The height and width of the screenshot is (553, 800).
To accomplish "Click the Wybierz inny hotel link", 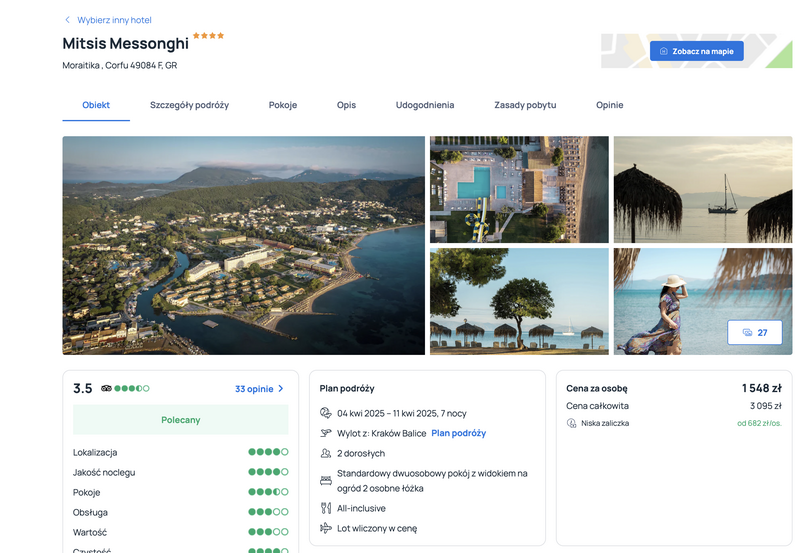I will (x=114, y=20).
